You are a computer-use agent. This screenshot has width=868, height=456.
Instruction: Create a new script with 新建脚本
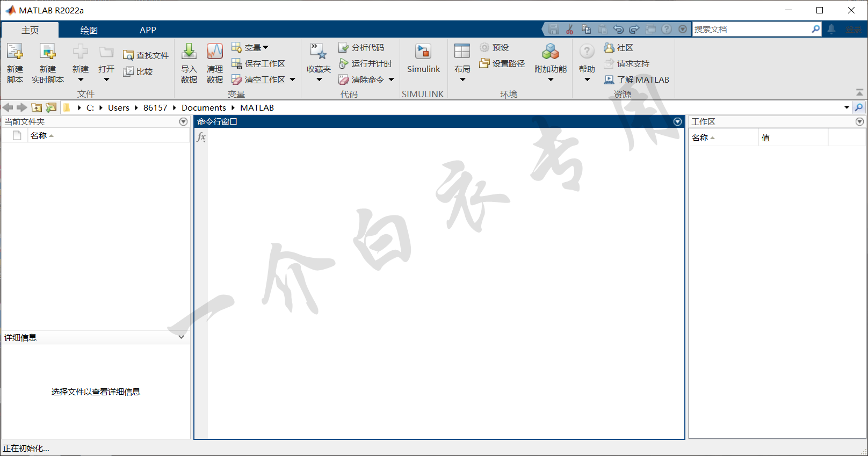click(15, 63)
